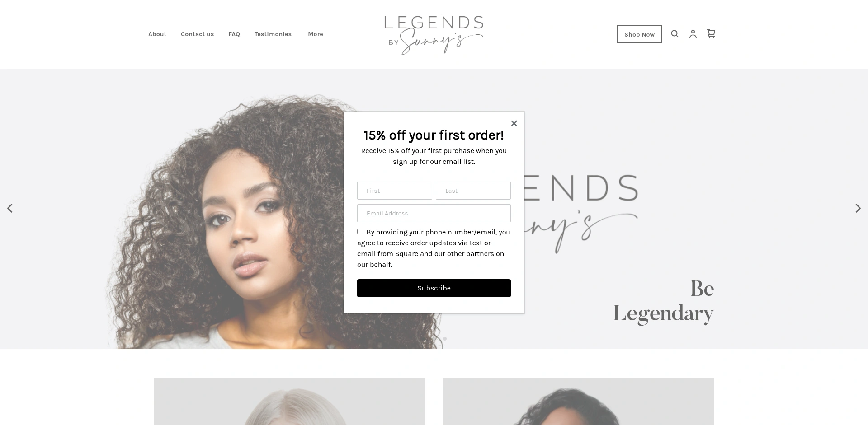Focus the First name field
Viewport: 868px width, 425px height.
(395, 191)
